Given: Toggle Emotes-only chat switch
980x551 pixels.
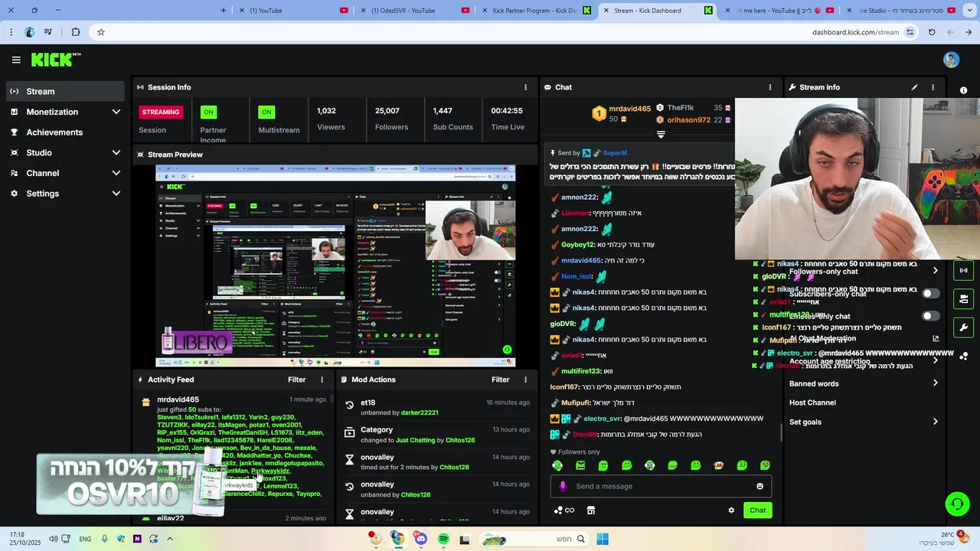Looking at the screenshot, I should (x=930, y=315).
